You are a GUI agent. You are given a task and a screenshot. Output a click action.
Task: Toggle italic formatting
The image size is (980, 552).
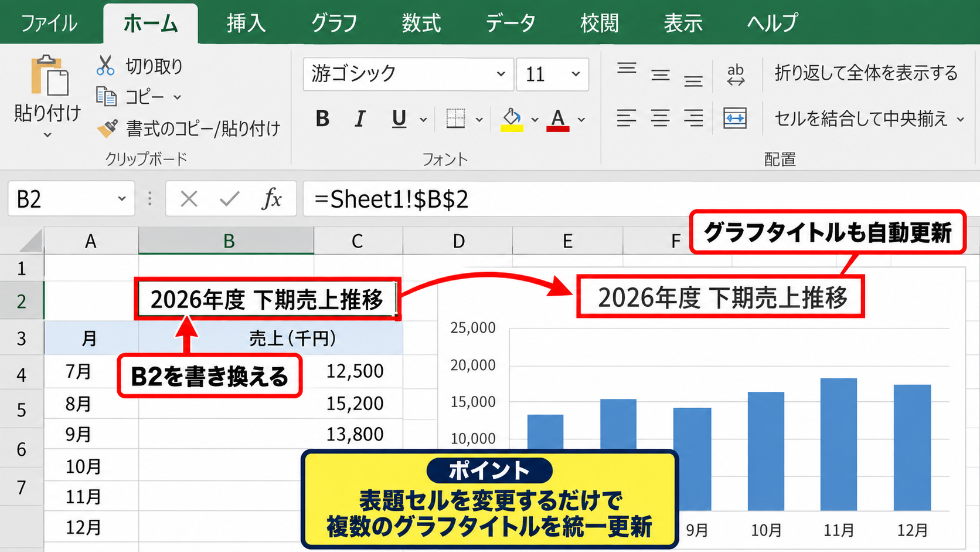coord(360,119)
